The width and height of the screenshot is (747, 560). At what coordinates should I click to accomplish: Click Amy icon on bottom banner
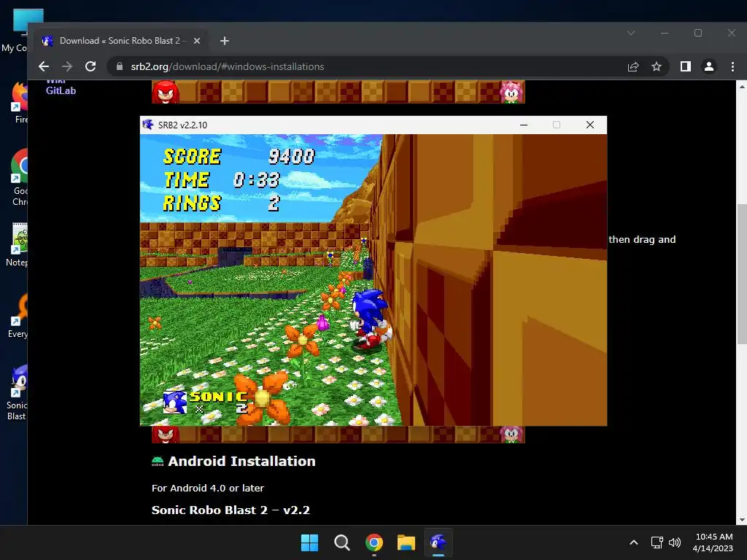coord(511,435)
